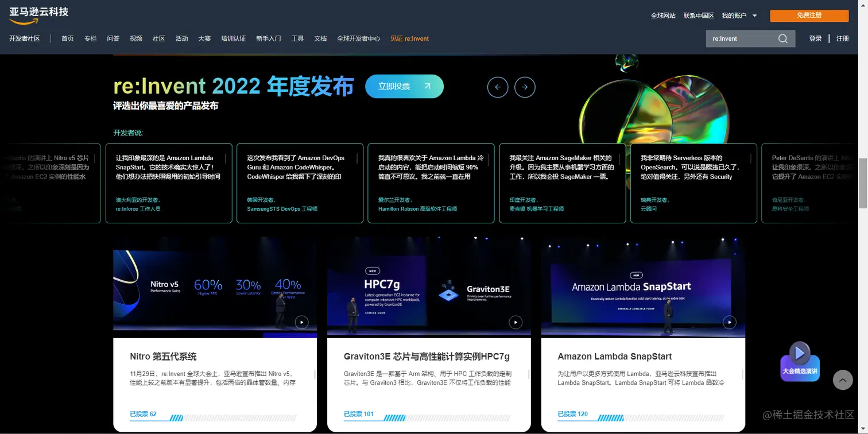Open Amazon Lambda SnapStart card title

[615, 356]
